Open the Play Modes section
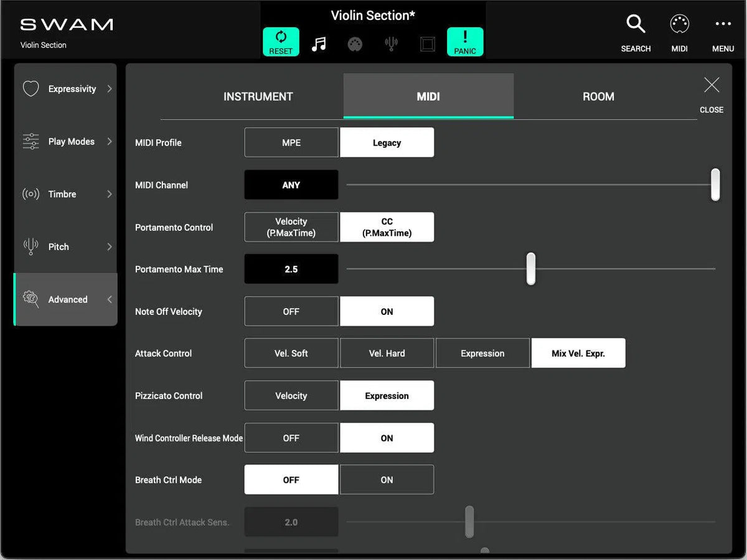Screen dimensions: 747x560 point(64,141)
